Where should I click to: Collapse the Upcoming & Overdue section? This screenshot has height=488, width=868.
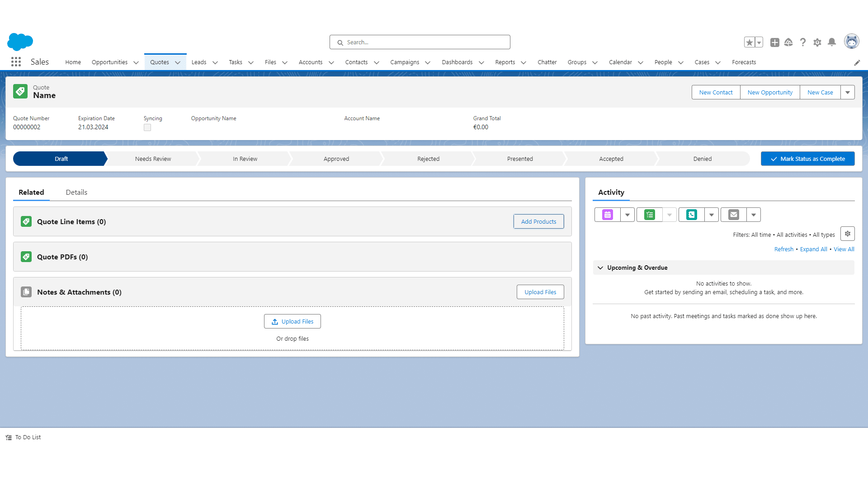(x=600, y=267)
